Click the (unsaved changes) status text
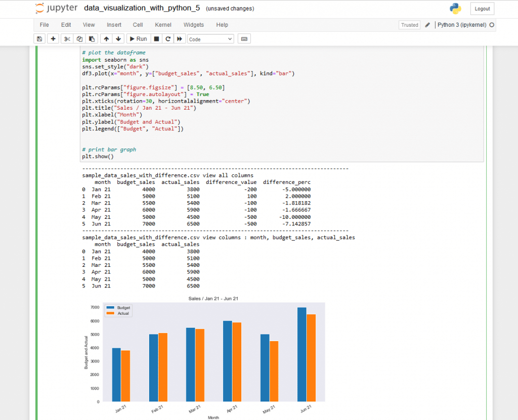 pos(230,9)
